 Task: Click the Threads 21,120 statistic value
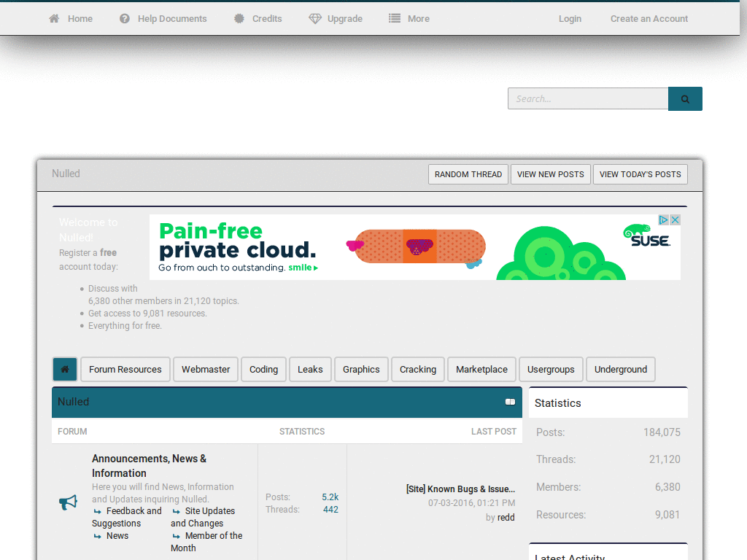(665, 459)
